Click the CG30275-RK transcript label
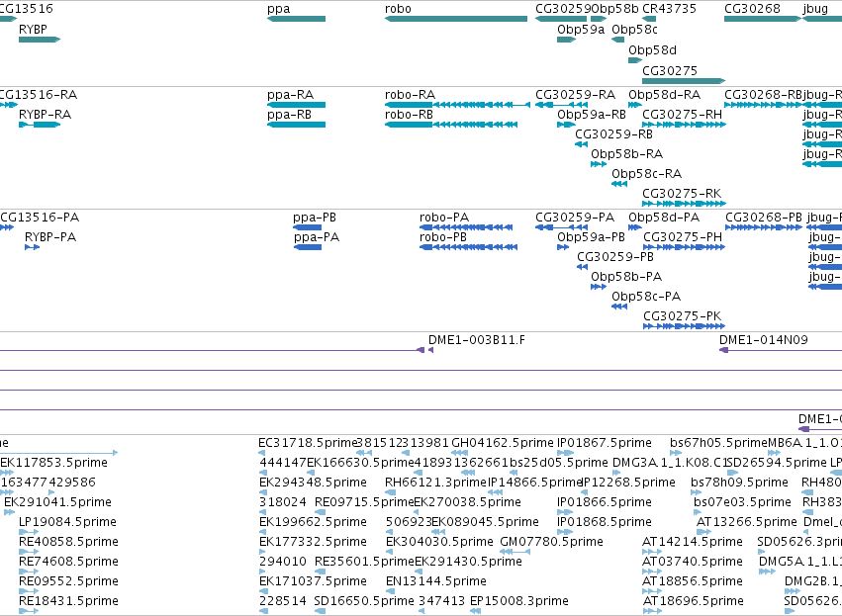The image size is (842, 616). (x=682, y=193)
